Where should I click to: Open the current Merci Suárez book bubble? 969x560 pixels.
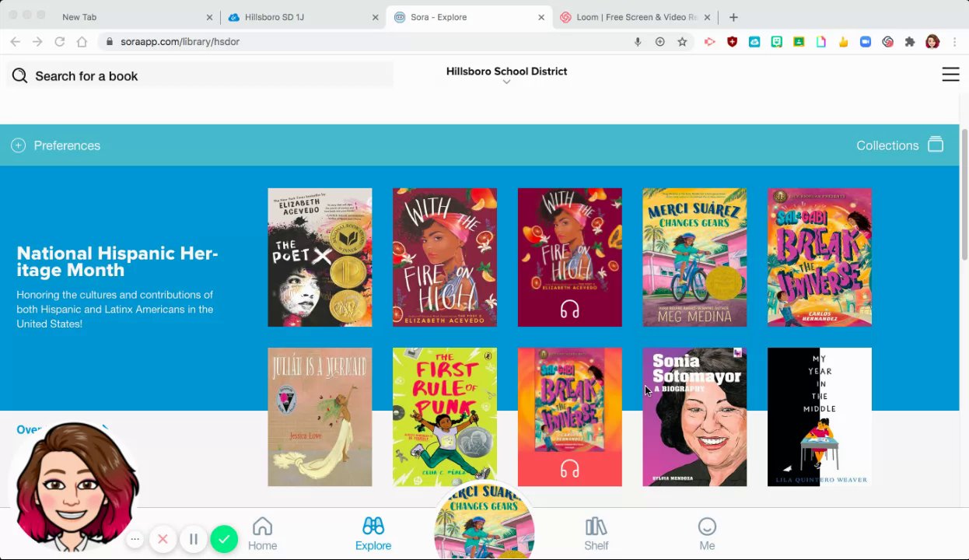484,521
